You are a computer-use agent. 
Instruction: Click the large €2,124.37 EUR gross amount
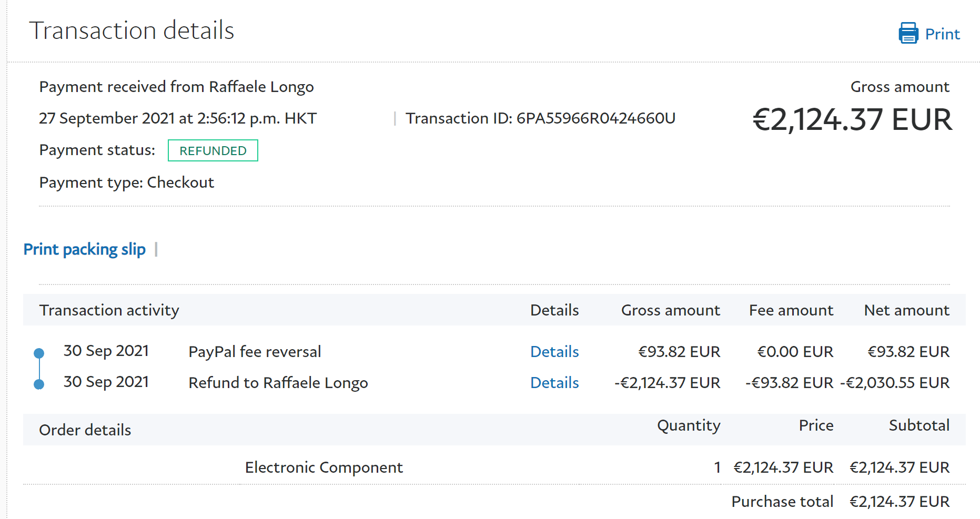(852, 120)
